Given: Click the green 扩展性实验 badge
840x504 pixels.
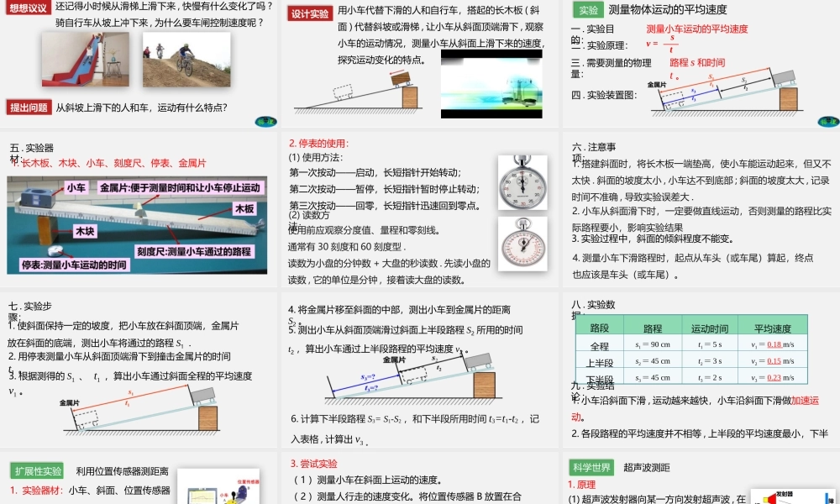Looking at the screenshot, I should pos(37,470).
